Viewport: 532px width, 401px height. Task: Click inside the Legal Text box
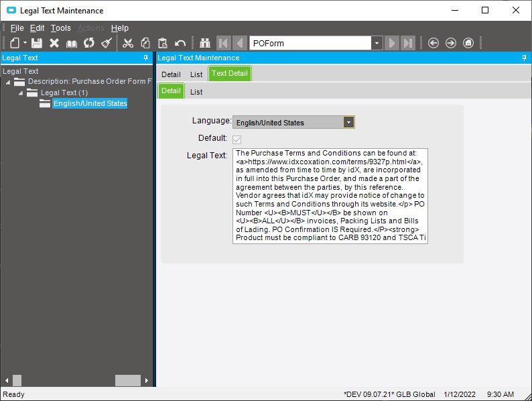pyautogui.click(x=330, y=196)
